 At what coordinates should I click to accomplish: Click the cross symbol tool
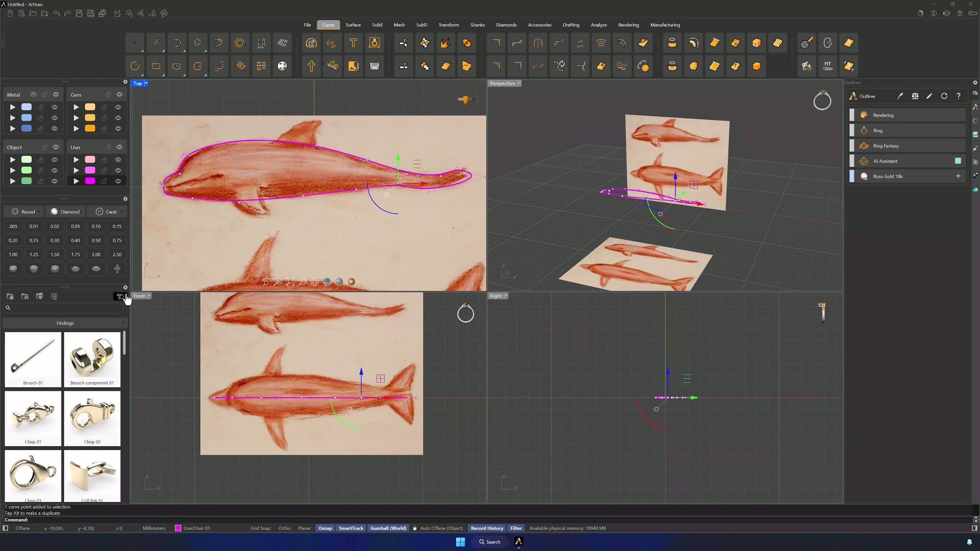click(311, 66)
